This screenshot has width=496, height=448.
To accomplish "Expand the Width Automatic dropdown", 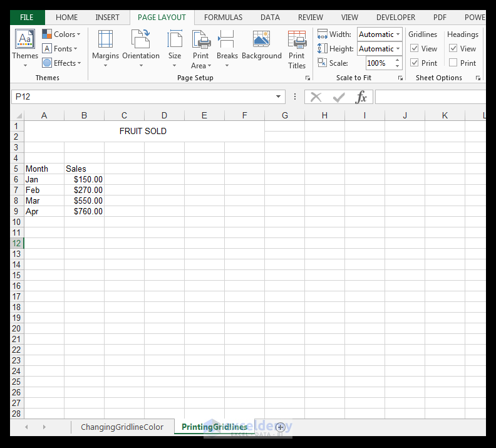I will click(x=398, y=34).
